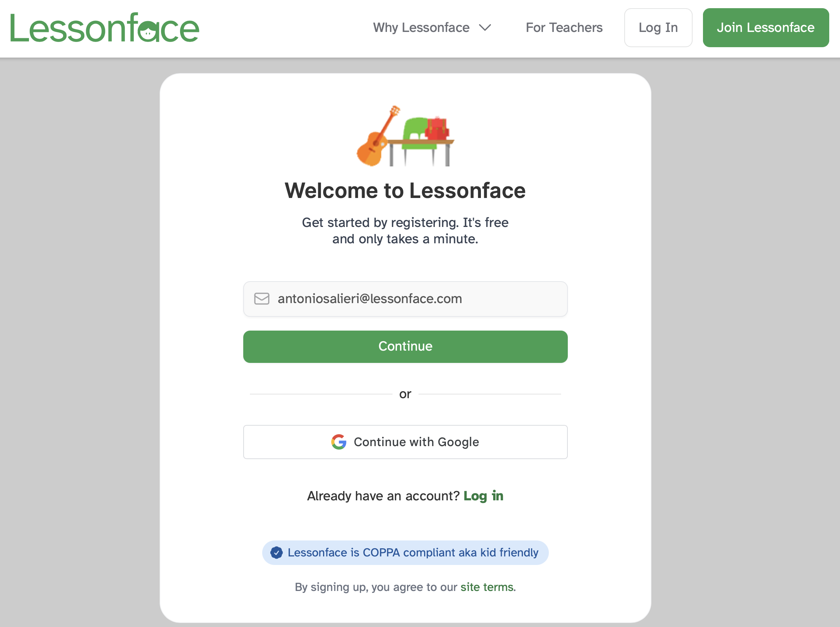Click the blue verified checkmark badge icon
The width and height of the screenshot is (840, 627).
pos(277,553)
